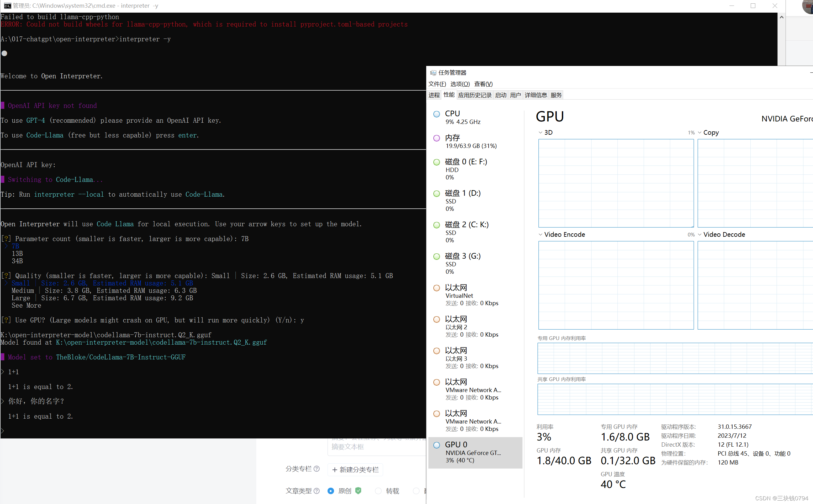
Task: Select GPU 0 NVIDIA GeForce entry
Action: (475, 452)
